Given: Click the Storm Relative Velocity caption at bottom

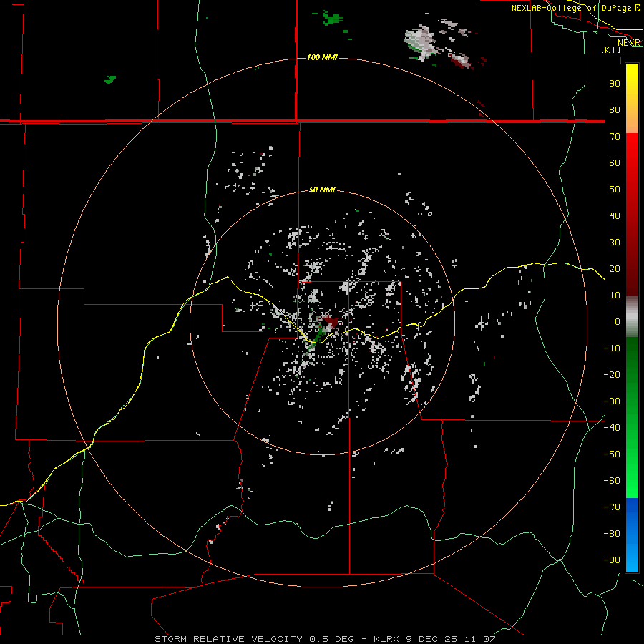Looking at the screenshot, I should 325,639.
